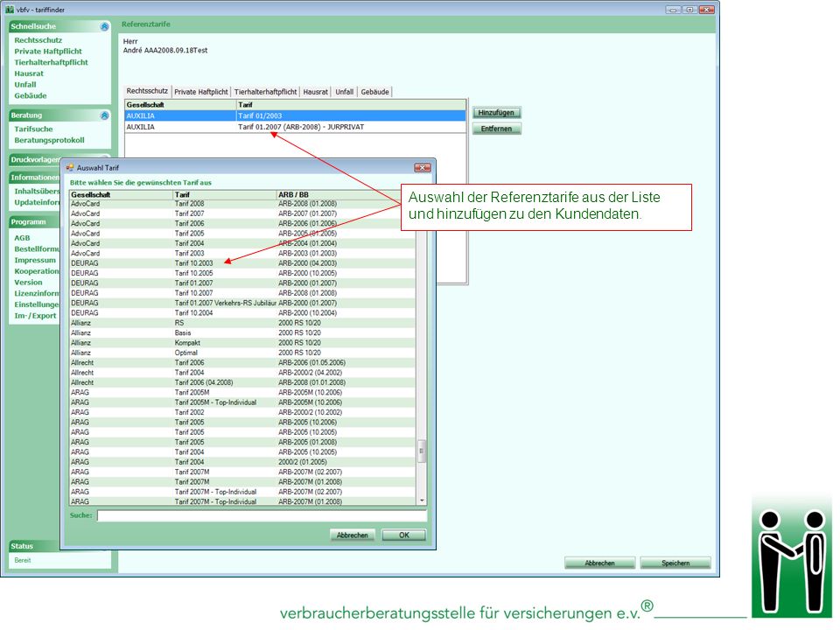Select AdvoCard Tarif 2006 row

point(242,223)
